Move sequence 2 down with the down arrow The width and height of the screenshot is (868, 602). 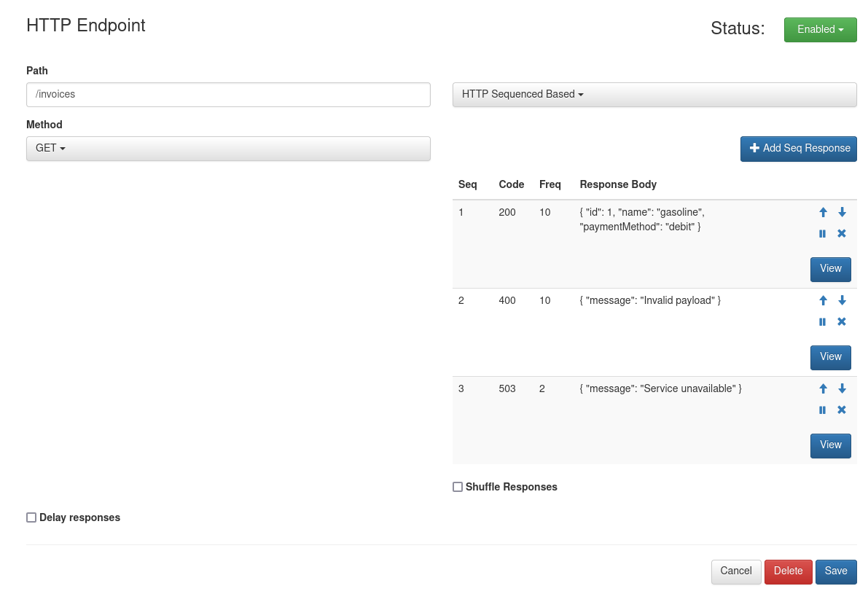coord(842,300)
